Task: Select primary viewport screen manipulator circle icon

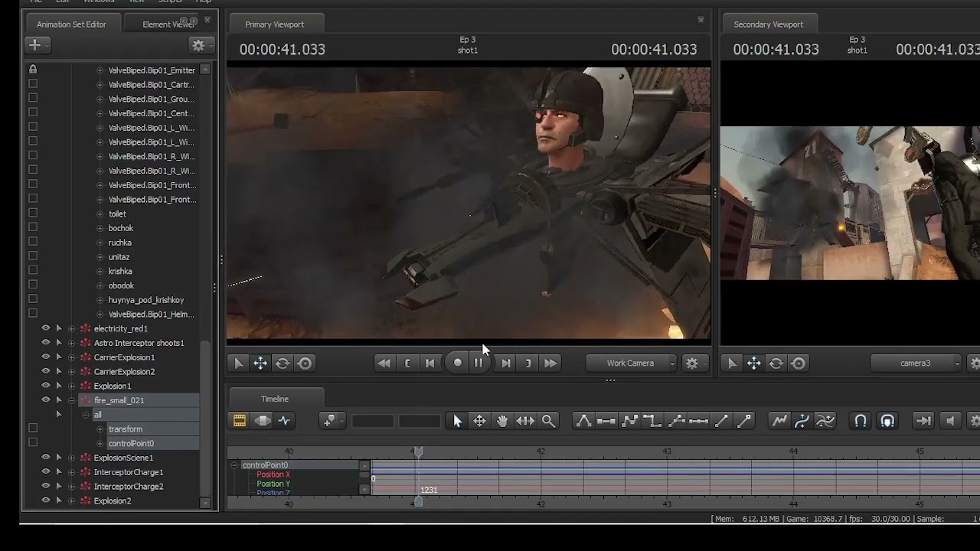Action: pyautogui.click(x=305, y=364)
